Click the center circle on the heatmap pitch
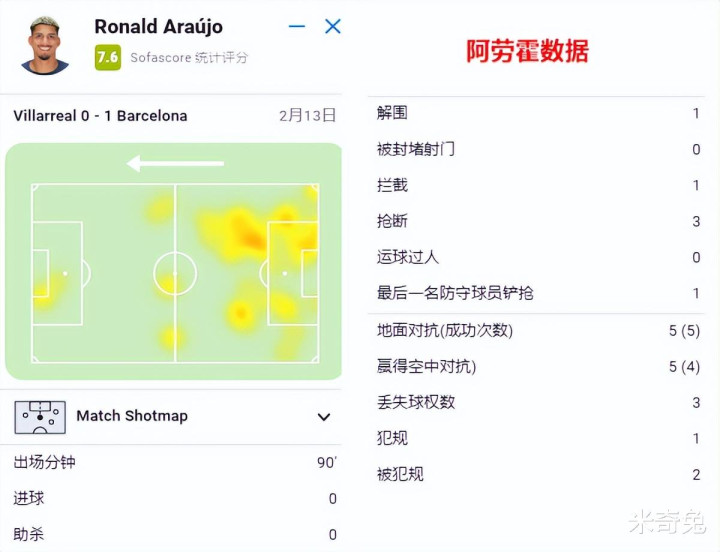 (175, 273)
